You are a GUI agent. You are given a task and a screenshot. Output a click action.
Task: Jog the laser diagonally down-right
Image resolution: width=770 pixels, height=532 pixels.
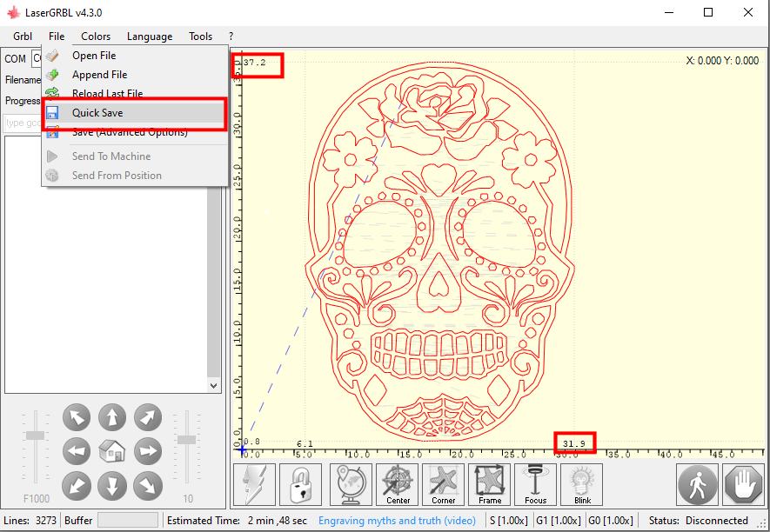tap(148, 486)
